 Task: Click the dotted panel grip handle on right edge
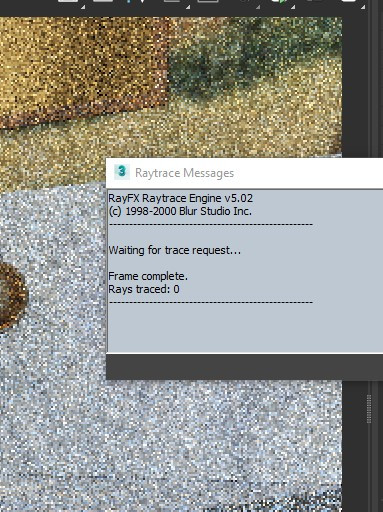point(369,409)
